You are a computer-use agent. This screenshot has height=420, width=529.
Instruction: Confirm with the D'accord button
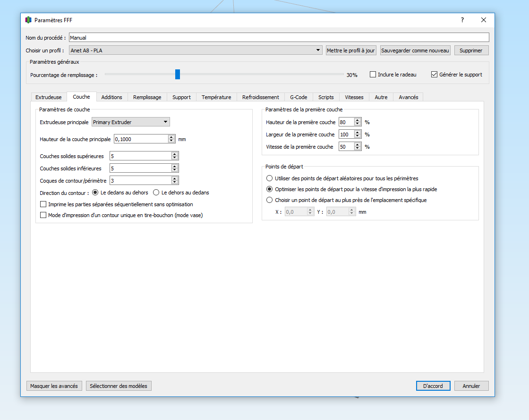tap(433, 386)
